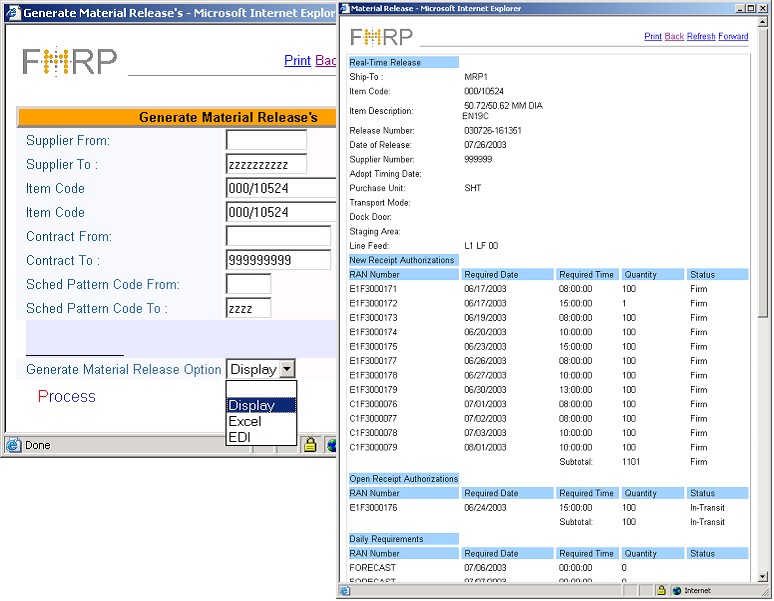
Task: Click Refresh link in Material Release window
Action: (701, 36)
